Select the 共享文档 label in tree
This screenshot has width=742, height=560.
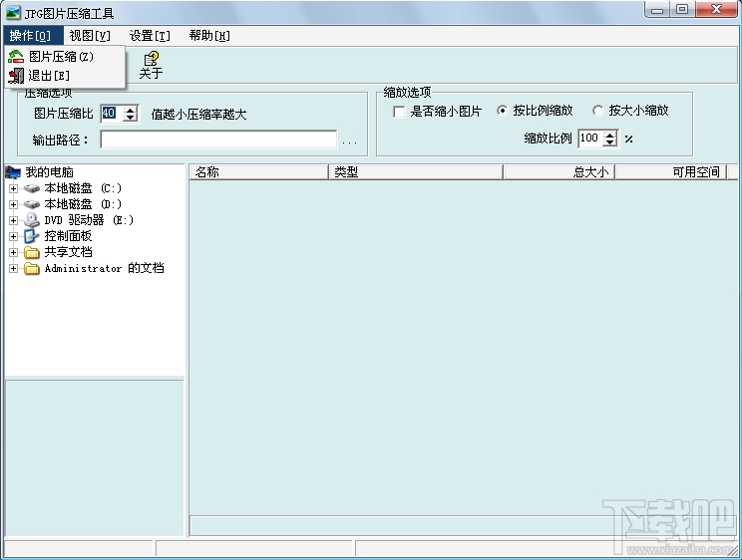point(68,252)
